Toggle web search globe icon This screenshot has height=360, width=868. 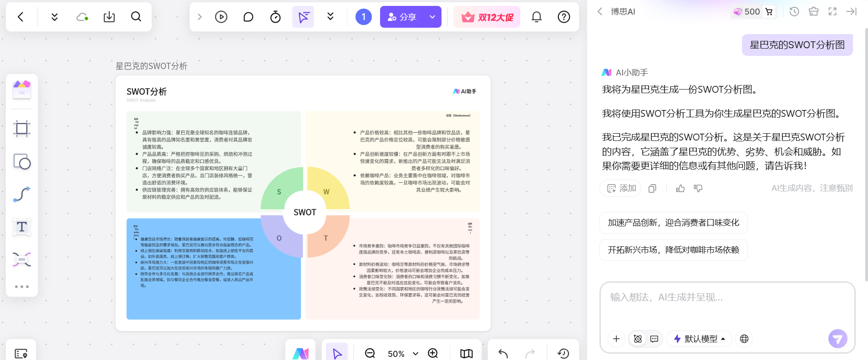(744, 339)
